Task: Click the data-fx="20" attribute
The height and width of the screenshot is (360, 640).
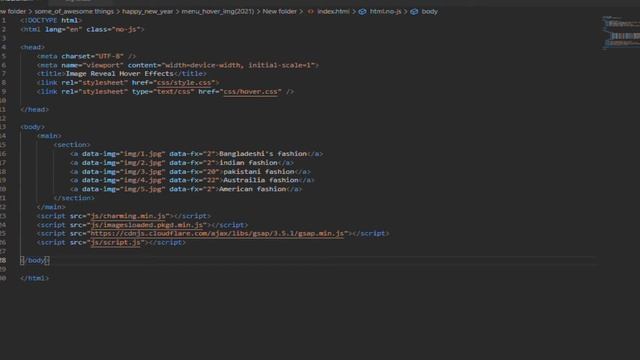Action: click(194, 171)
